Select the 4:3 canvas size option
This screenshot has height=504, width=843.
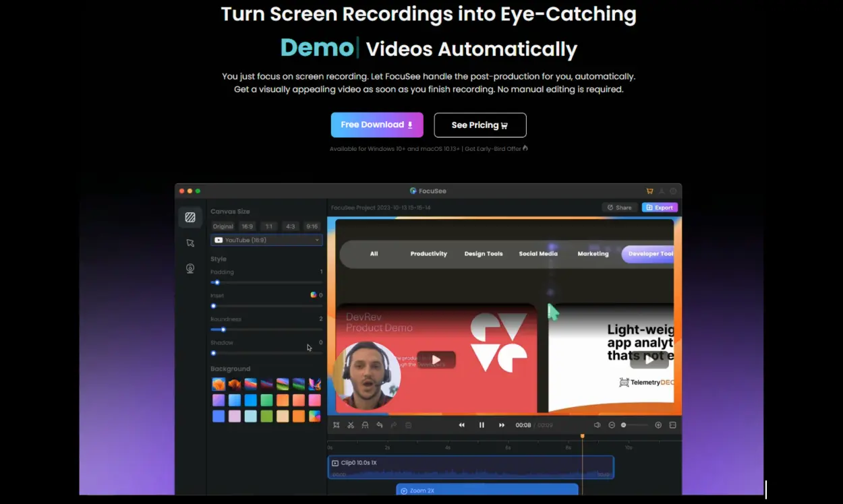point(290,226)
